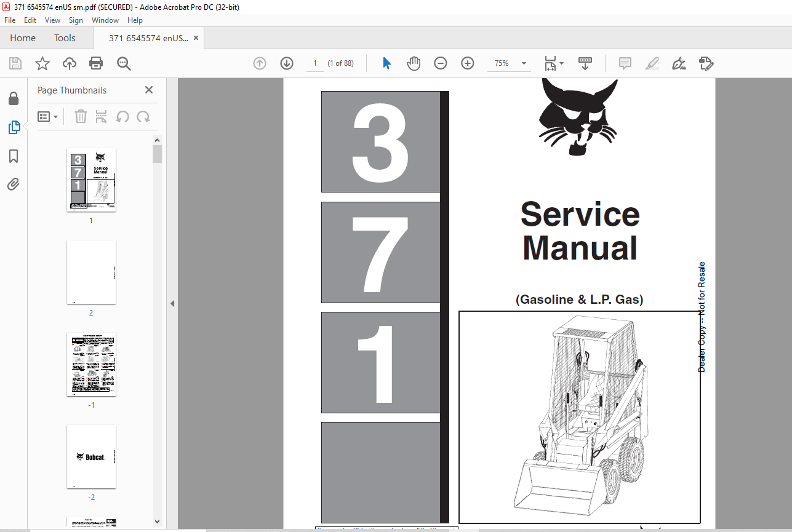The width and height of the screenshot is (792, 532).
Task: Rotate pages counterclockwise icon
Action: tap(122, 116)
